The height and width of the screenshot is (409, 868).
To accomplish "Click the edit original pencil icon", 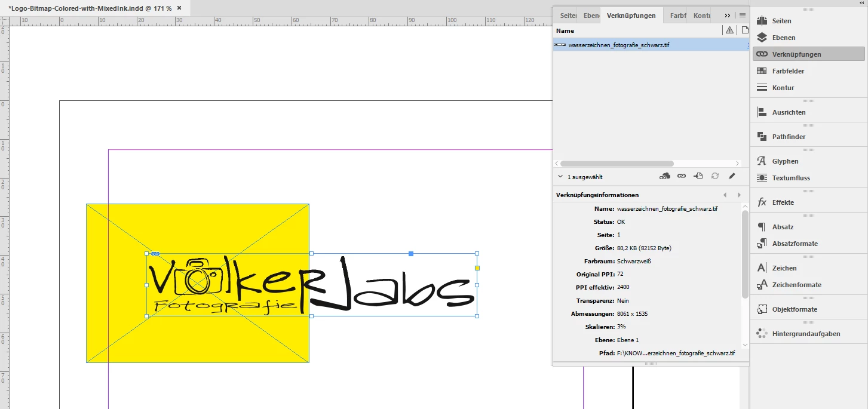I will click(x=732, y=176).
